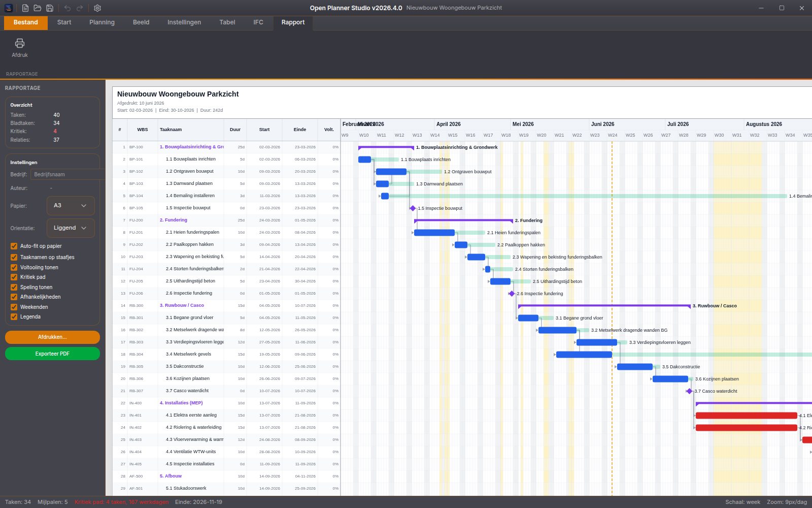This screenshot has width=812, height=508.
Task: Select the 4. Installaties (MEP) row
Action: (226, 403)
